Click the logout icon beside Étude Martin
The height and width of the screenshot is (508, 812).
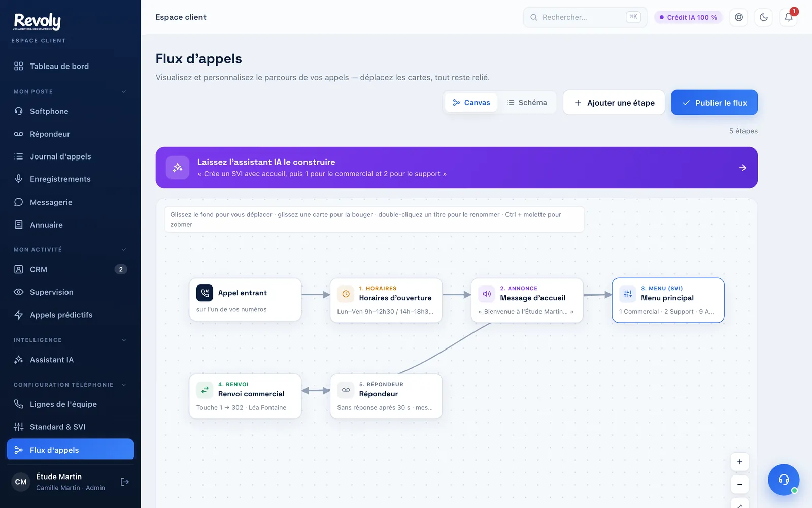coord(125,482)
